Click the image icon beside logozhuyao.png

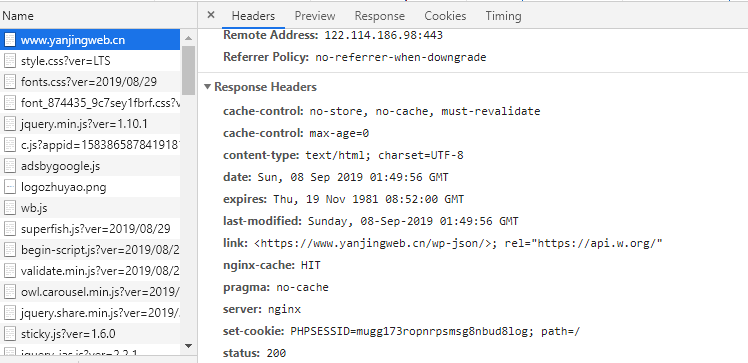[x=10, y=187]
